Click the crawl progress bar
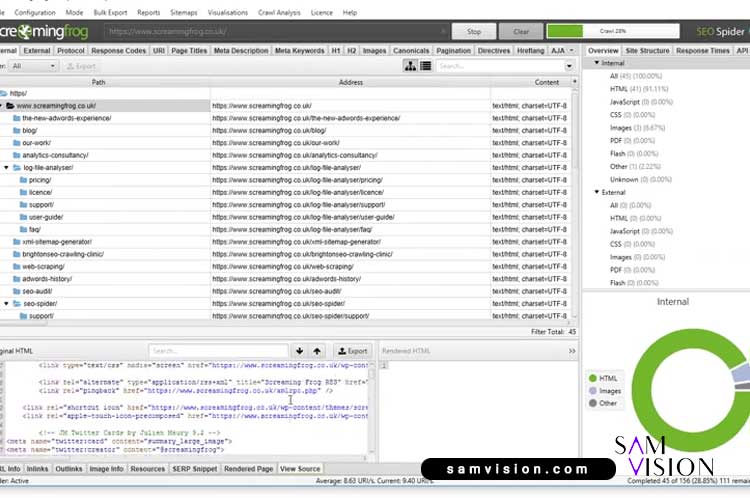The image size is (750, 500). 613,31
